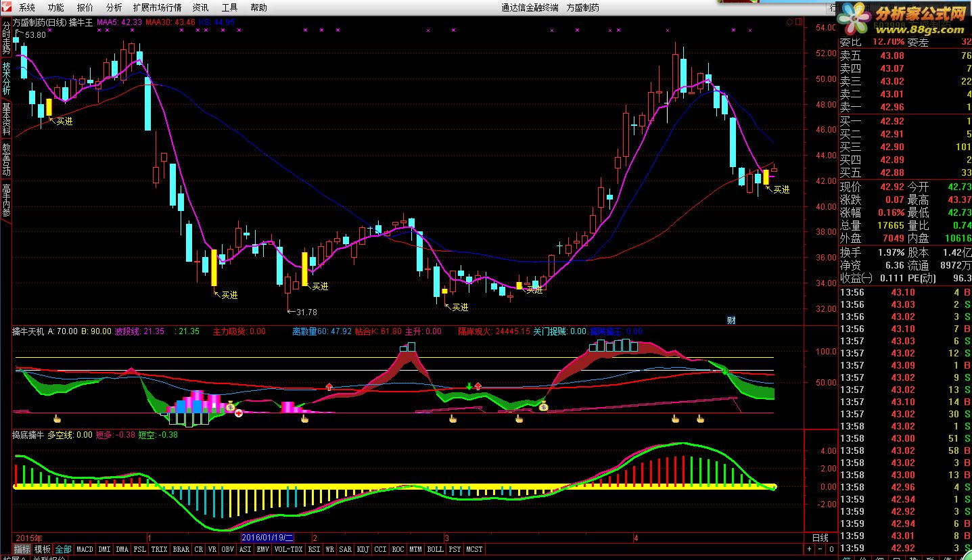This screenshot has height=560, width=972.
Task: Switch to 分时走势 side tab
Action: (6, 37)
